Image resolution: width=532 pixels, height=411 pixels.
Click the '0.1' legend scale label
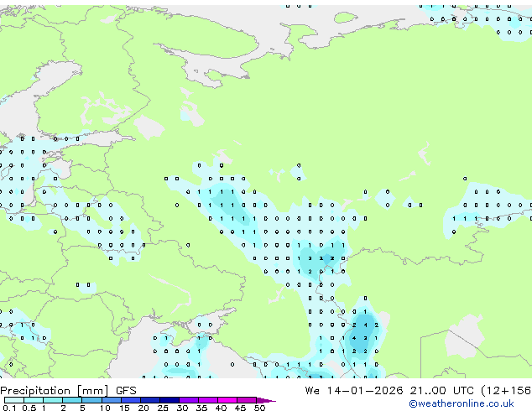coord(9,408)
